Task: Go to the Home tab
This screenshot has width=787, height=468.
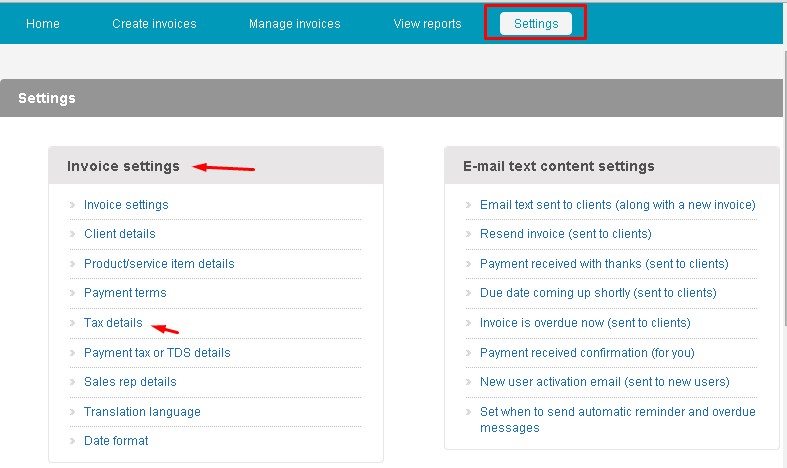Action: (x=43, y=24)
